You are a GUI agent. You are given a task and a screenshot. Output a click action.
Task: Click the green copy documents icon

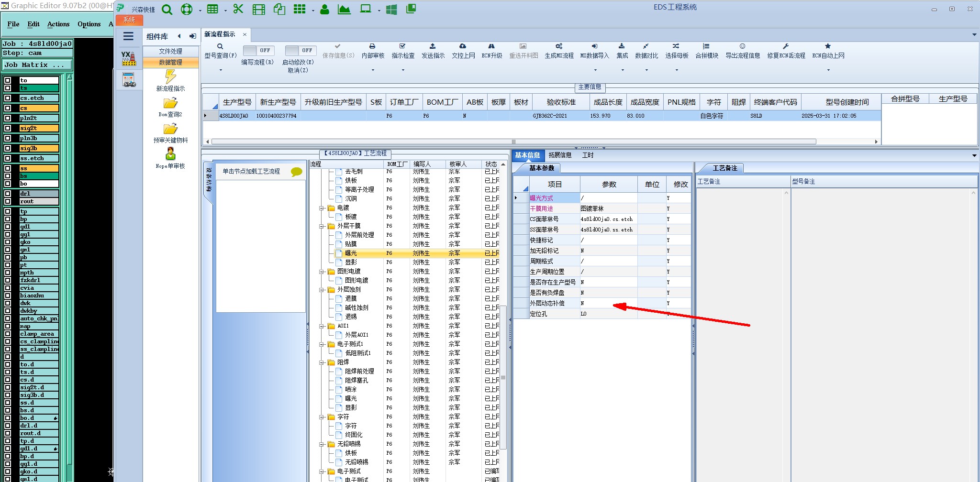tap(279, 10)
